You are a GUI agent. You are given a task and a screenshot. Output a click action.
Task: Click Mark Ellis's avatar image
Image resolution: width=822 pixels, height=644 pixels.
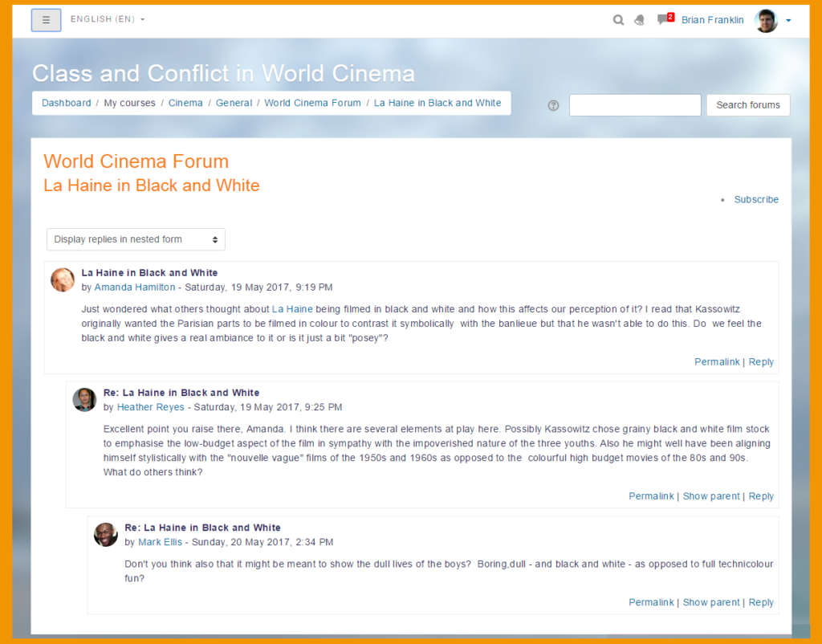105,535
